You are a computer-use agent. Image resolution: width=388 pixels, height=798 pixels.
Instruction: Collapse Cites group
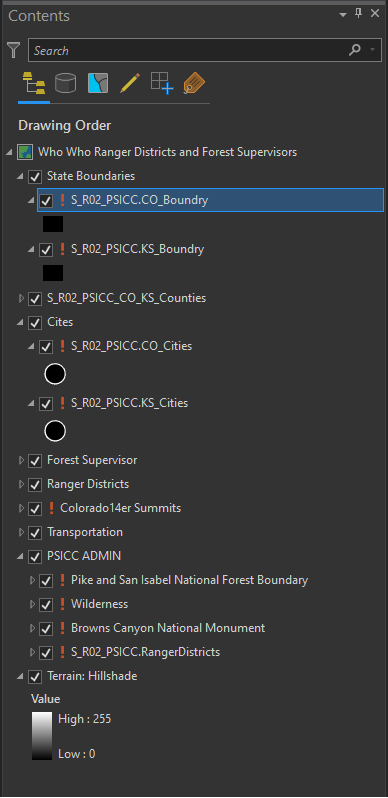[21, 323]
